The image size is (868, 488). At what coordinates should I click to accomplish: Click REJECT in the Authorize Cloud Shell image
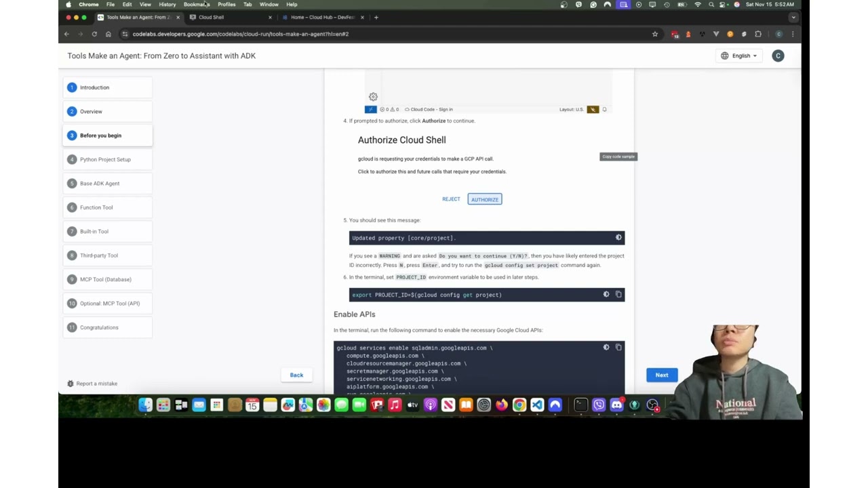tap(451, 199)
